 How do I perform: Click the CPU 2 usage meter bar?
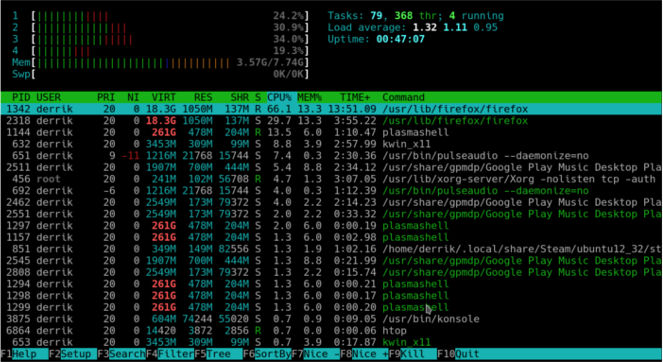click(171, 27)
